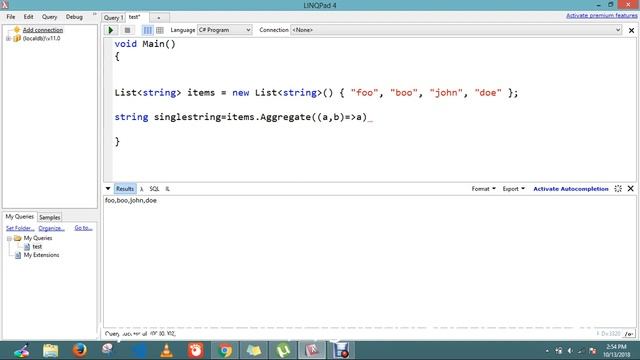Open the Edit menu
640x360 pixels.
tap(29, 17)
